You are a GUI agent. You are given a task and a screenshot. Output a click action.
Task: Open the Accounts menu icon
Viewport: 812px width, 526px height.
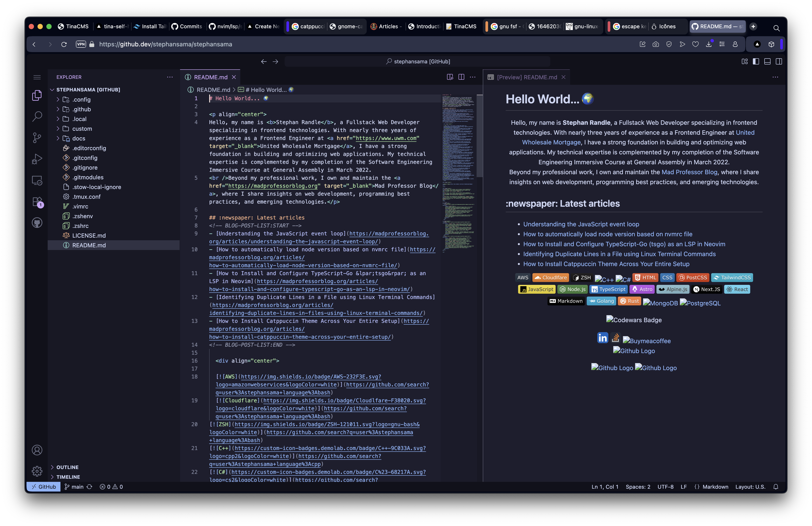point(37,450)
